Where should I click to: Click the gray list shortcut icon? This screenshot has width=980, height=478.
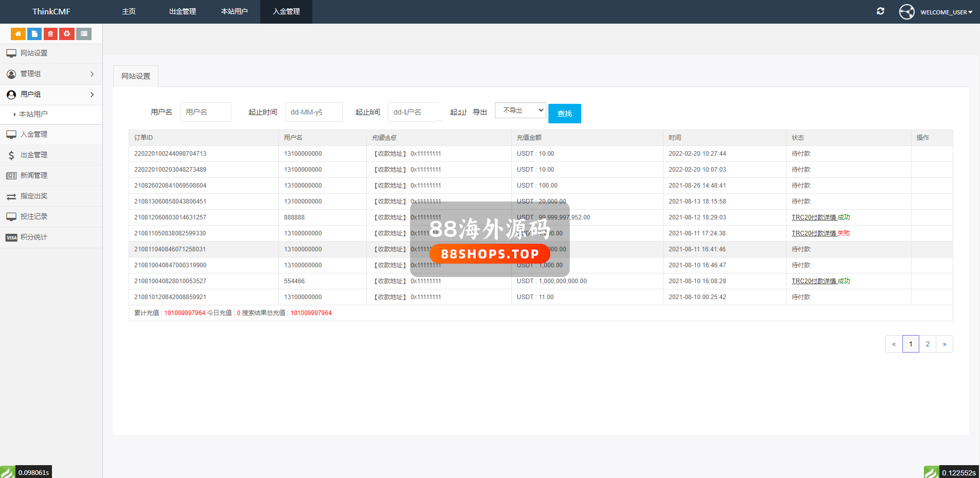click(x=84, y=34)
